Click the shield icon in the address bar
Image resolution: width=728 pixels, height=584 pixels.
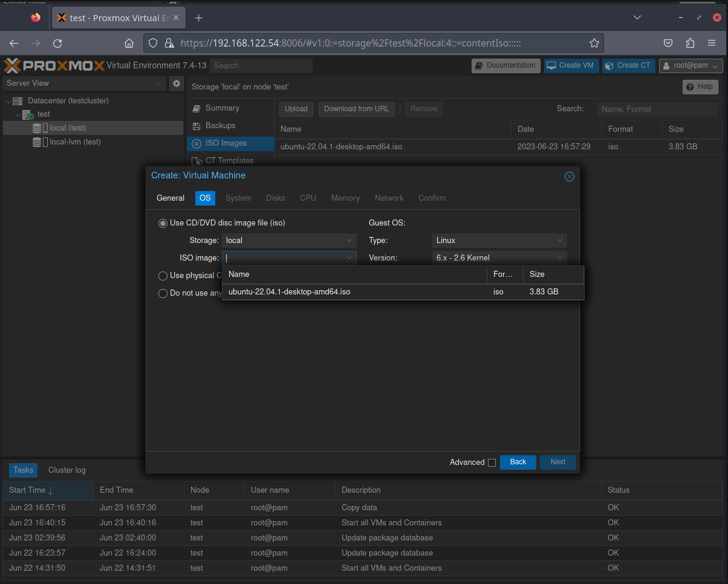tap(153, 43)
